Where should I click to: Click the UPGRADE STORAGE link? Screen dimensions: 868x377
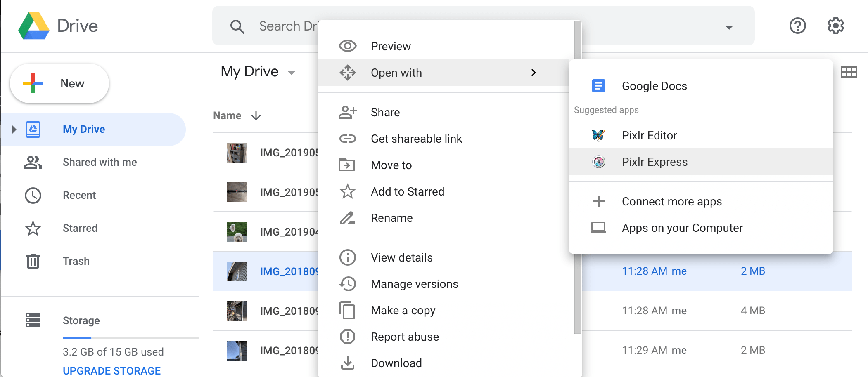coord(111,370)
